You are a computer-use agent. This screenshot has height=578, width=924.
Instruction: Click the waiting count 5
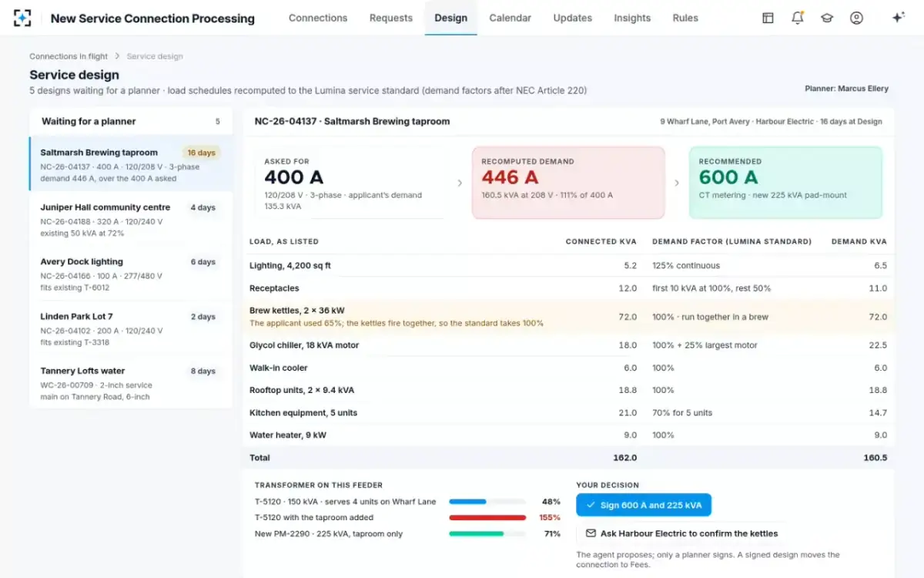click(x=217, y=122)
